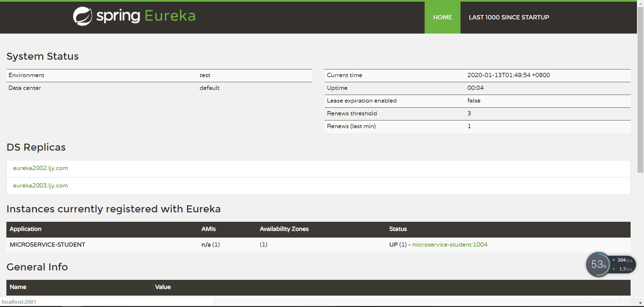644x307 pixels.
Task: Click the 2020-01-13T01:49:54 +0800 timestamp
Action: 508,75
